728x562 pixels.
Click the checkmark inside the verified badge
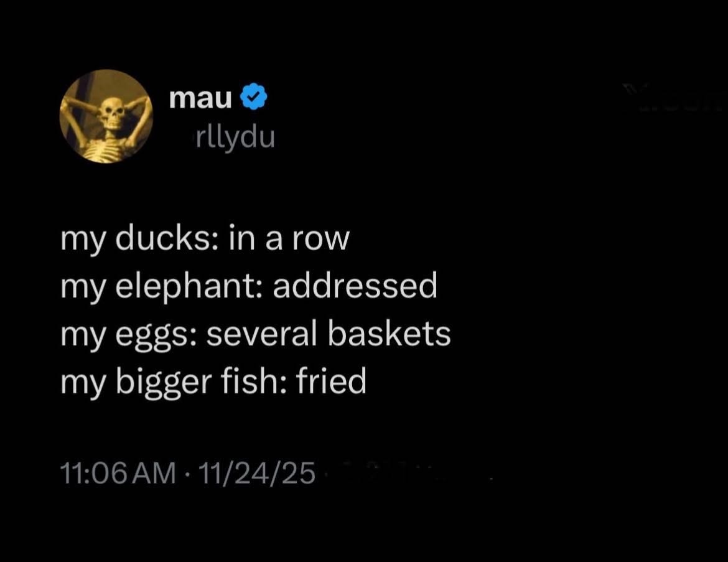pyautogui.click(x=253, y=97)
